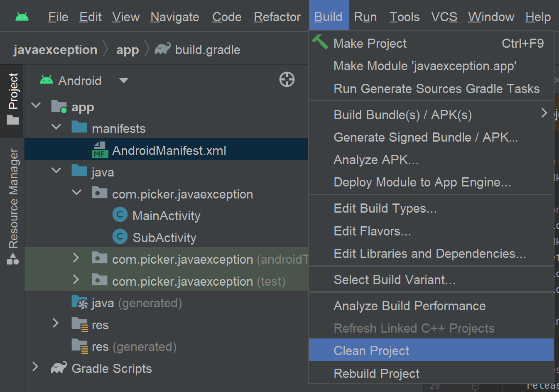Click the SubActivity class icon

click(x=120, y=236)
